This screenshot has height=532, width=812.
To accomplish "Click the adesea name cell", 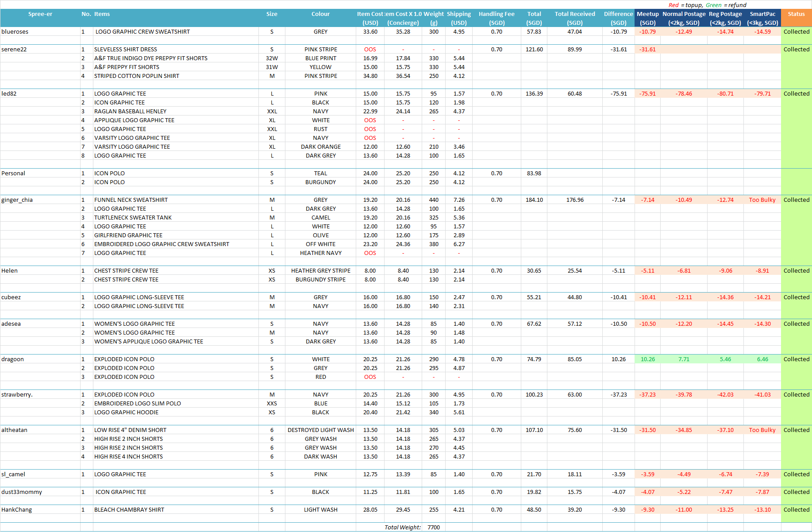I will (40, 324).
